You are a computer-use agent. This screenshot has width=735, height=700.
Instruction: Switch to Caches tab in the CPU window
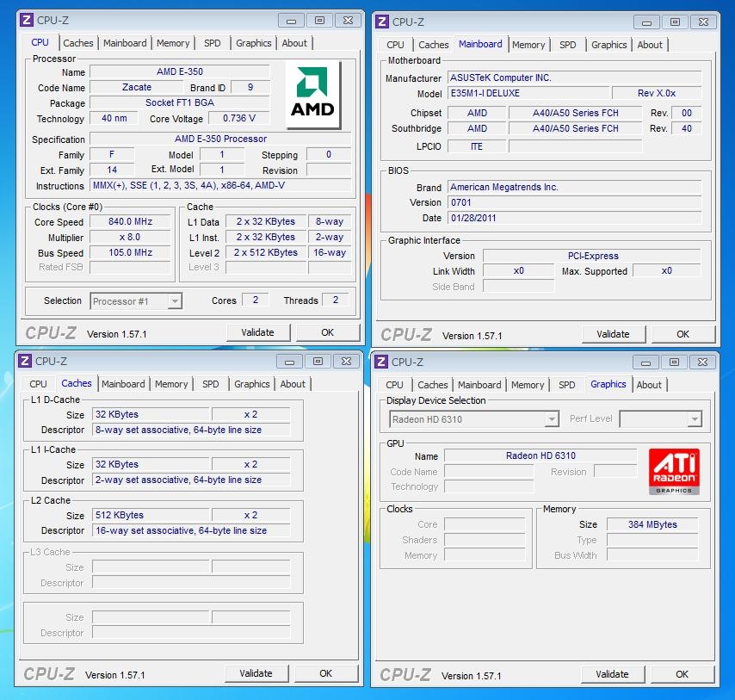pos(78,43)
